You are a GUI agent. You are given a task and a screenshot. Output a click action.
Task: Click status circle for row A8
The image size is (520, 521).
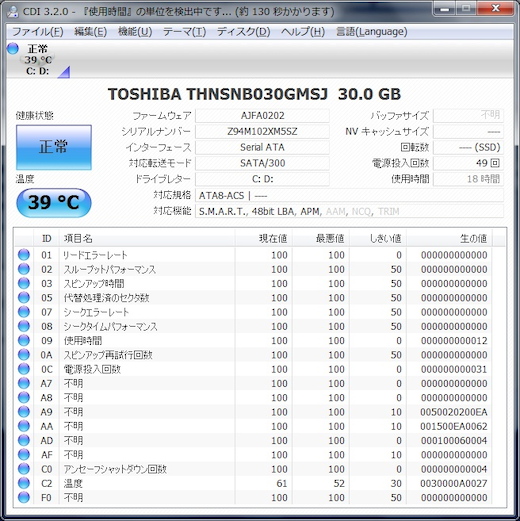pyautogui.click(x=24, y=397)
